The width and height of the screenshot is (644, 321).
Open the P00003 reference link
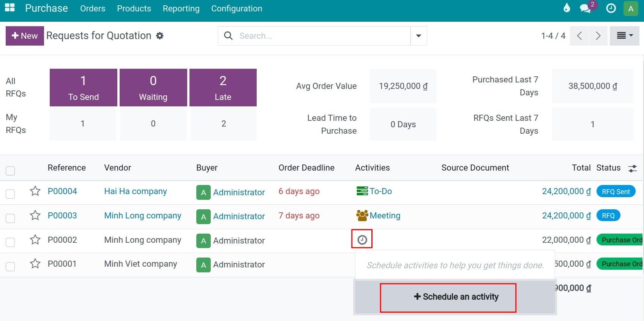coord(62,215)
